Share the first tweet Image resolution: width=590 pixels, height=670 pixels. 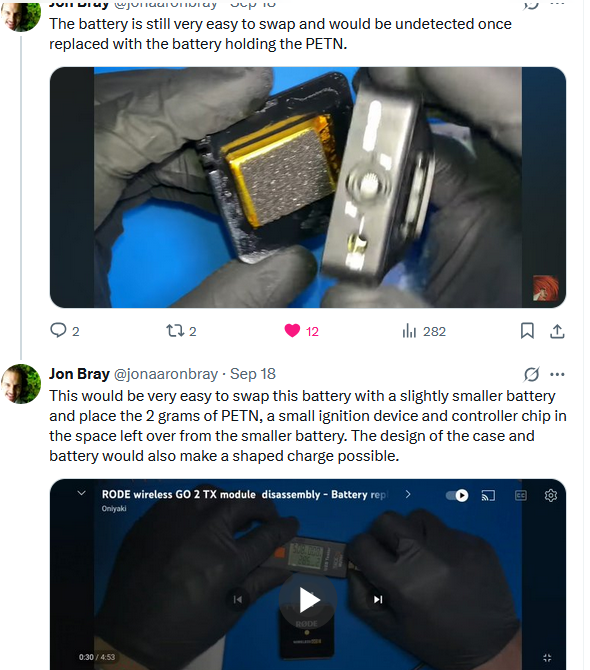pos(557,331)
